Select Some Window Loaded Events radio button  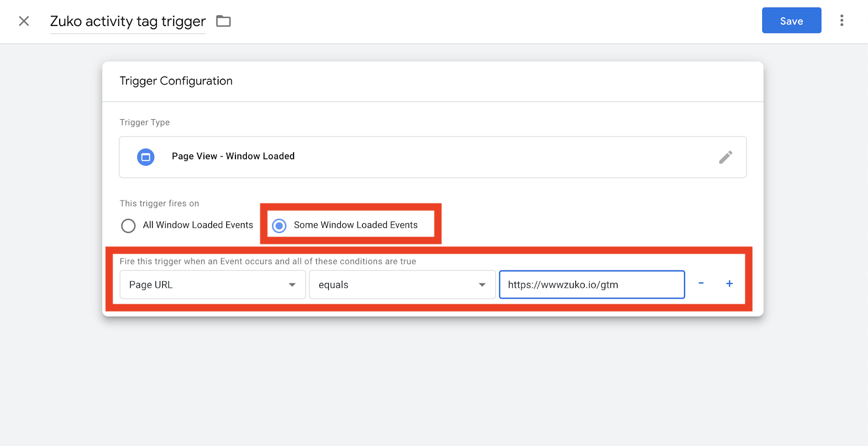pos(279,225)
